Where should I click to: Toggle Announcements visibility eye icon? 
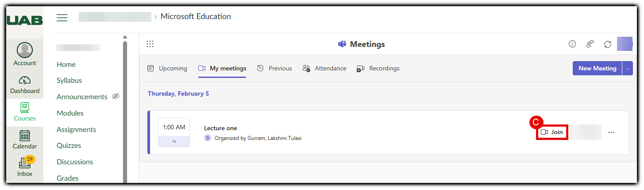[x=116, y=96]
